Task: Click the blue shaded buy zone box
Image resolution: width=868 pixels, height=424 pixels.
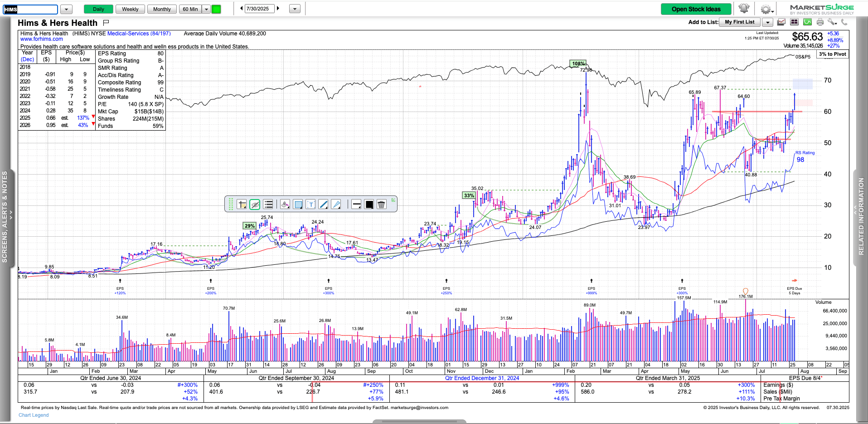Action: (x=802, y=84)
